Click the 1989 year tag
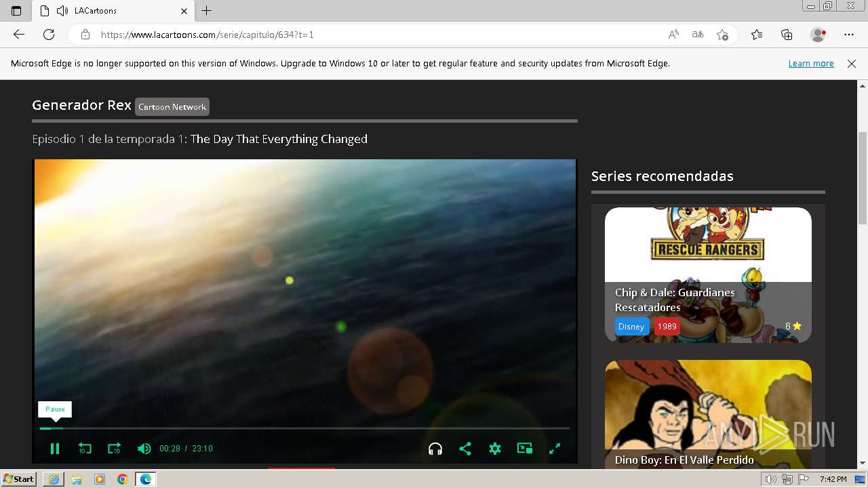This screenshot has width=868, height=488. click(x=667, y=326)
